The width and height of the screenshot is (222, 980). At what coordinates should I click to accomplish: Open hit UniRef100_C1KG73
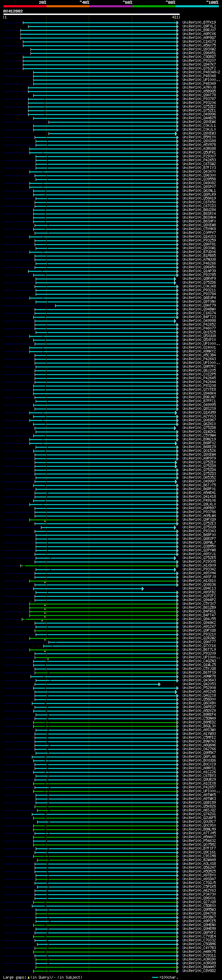click(199, 41)
